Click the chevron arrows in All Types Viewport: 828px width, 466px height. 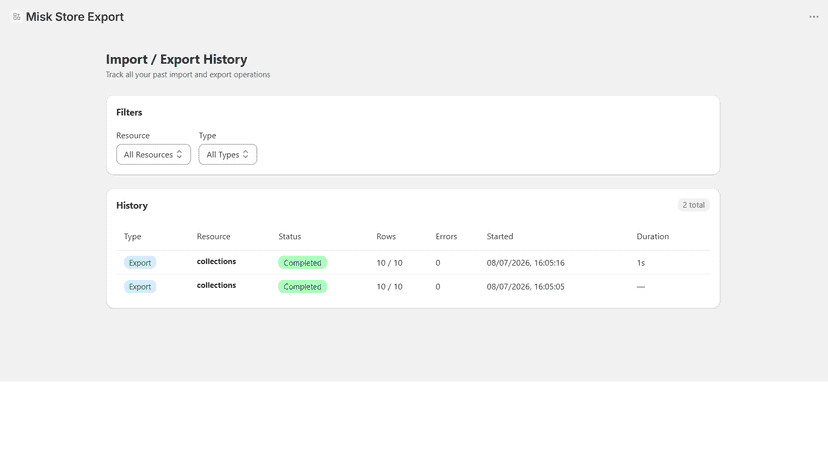[246, 154]
